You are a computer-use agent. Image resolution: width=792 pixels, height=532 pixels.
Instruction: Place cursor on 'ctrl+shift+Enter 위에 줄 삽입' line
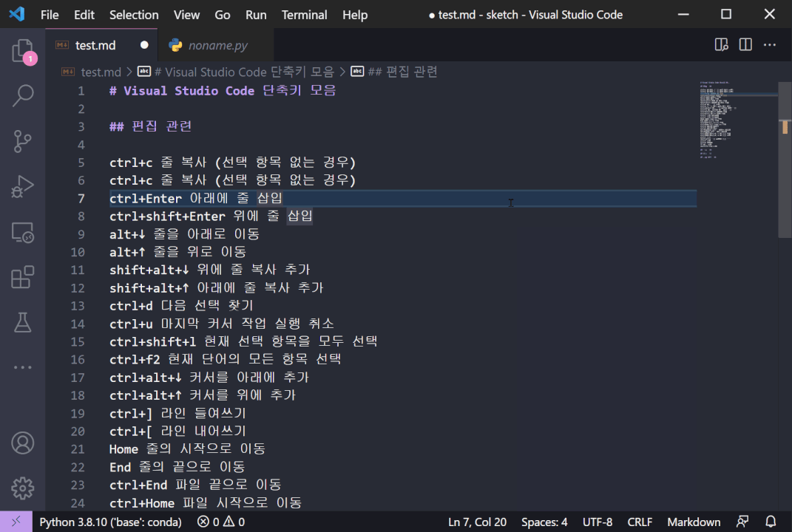(x=211, y=216)
